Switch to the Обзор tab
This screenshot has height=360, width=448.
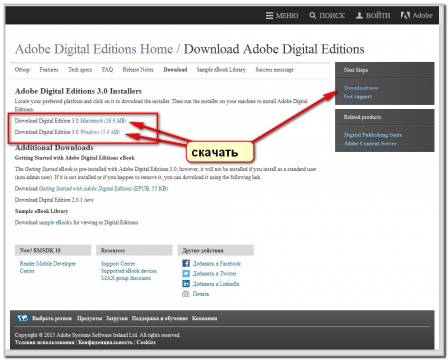coord(22,70)
